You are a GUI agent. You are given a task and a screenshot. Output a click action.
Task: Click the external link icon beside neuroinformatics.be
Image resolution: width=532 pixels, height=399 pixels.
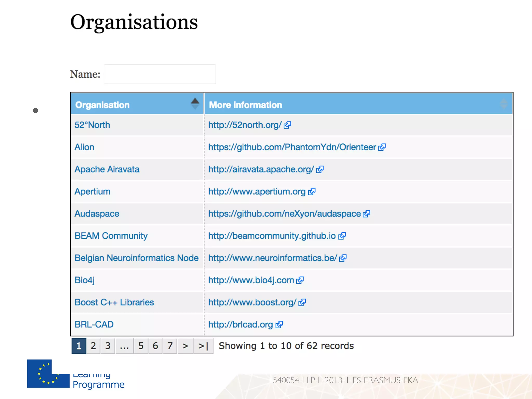click(x=343, y=258)
